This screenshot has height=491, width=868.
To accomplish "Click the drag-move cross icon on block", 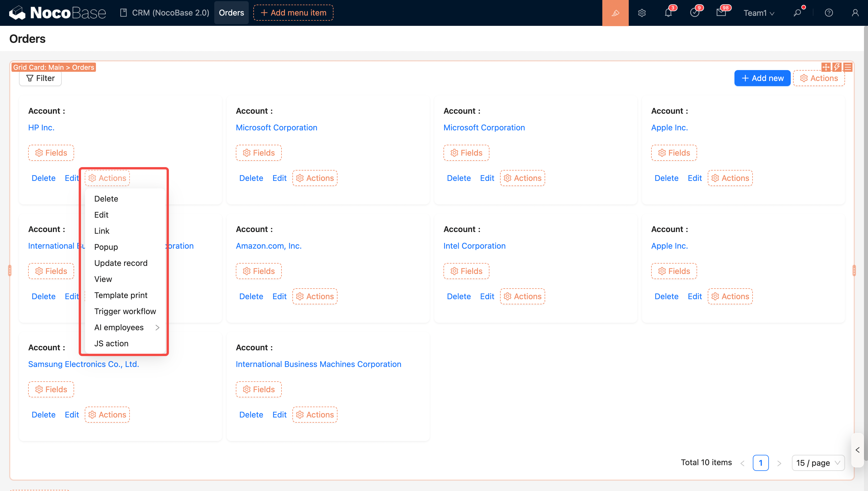I will point(826,67).
